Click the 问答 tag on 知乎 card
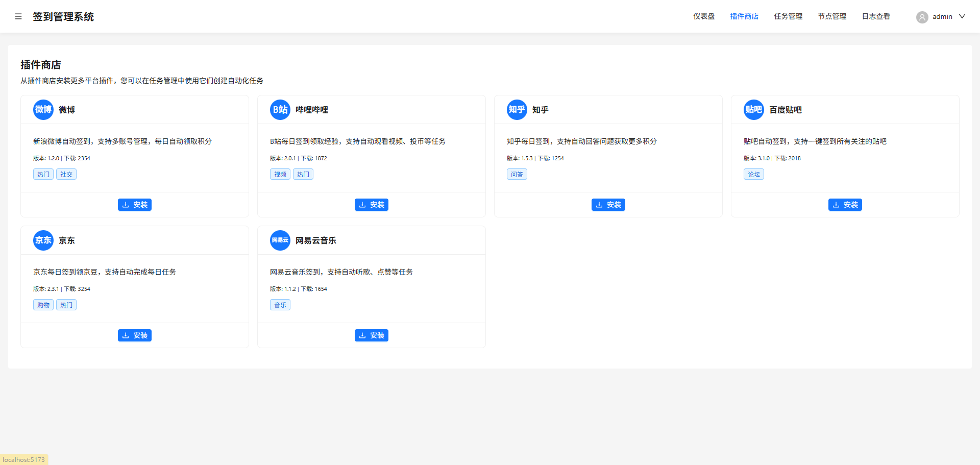Viewport: 980px width, 465px height. click(x=517, y=174)
